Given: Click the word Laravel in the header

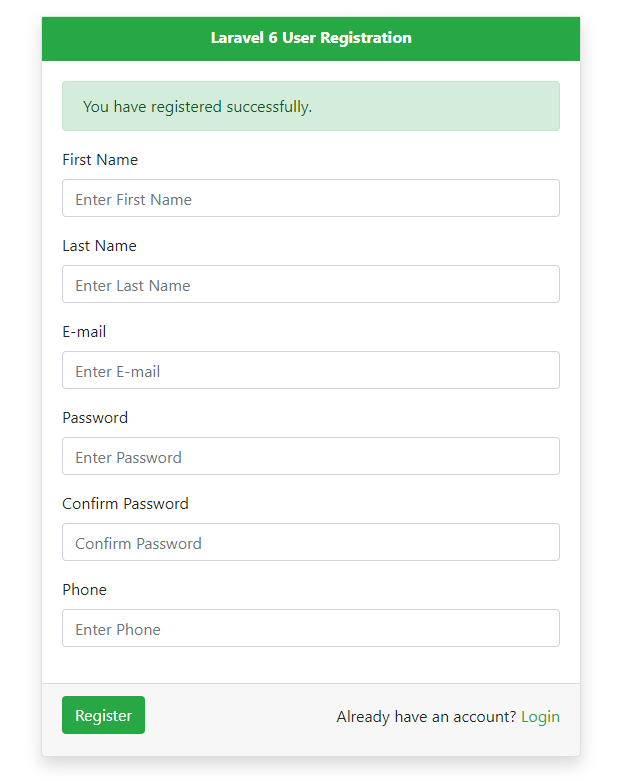Looking at the screenshot, I should (237, 38).
